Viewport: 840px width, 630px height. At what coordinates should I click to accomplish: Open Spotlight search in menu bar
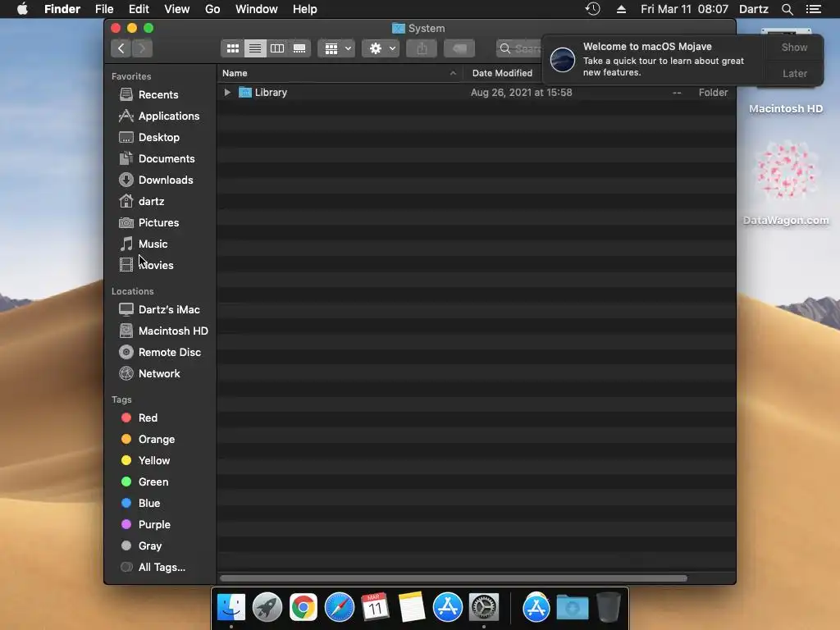[787, 9]
